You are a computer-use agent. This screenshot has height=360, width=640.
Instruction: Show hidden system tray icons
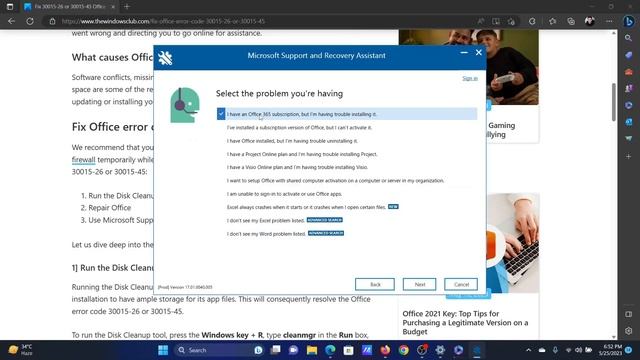(529, 350)
